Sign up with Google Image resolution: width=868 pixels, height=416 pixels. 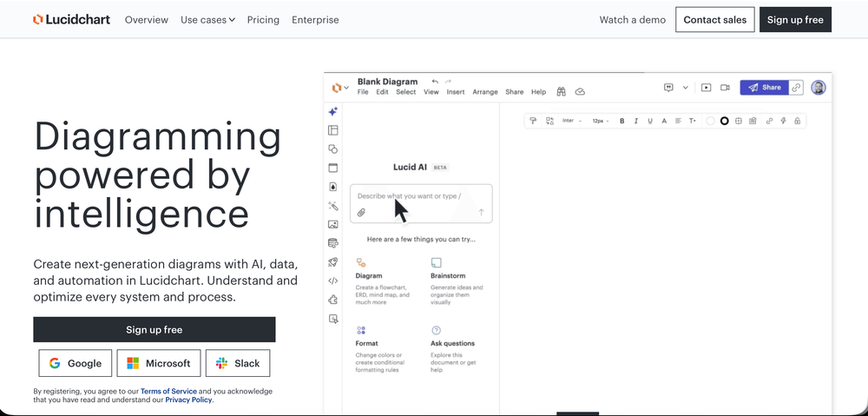76,363
